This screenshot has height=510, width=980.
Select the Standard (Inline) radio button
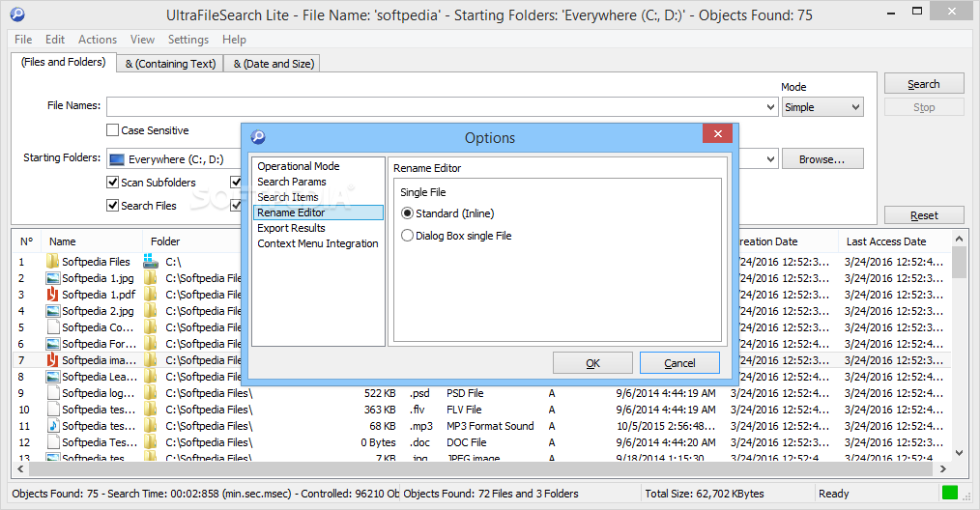pyautogui.click(x=408, y=213)
